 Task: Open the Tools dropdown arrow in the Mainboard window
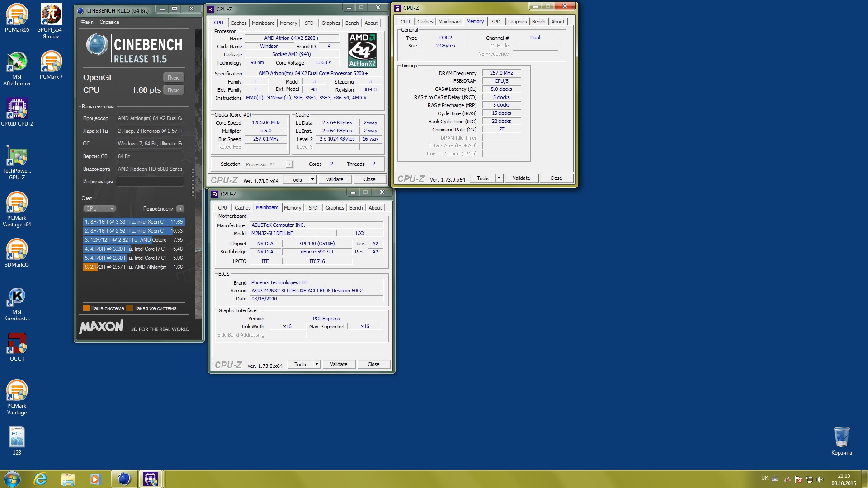pyautogui.click(x=316, y=364)
